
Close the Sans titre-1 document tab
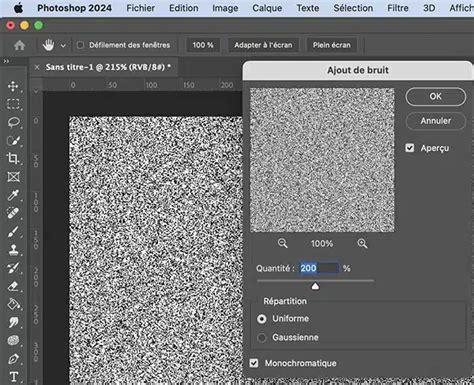pos(37,67)
